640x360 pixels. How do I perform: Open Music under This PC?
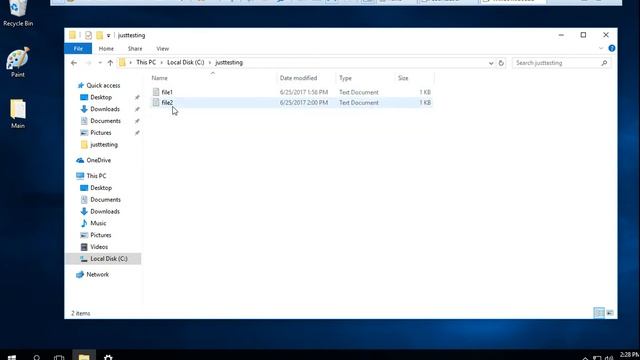coord(98,223)
